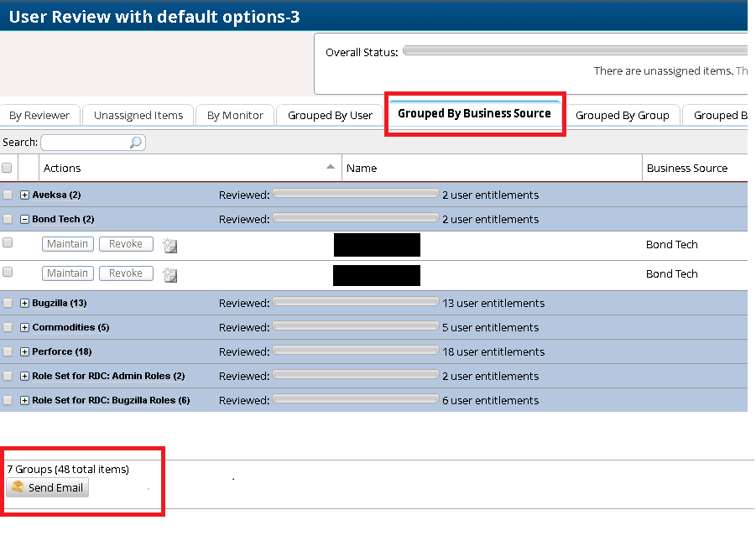Collapse the Bond Tech (2) group

pyautogui.click(x=25, y=220)
